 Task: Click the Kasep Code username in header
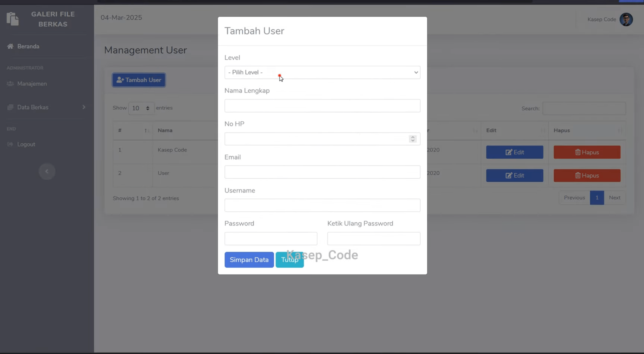coord(602,19)
